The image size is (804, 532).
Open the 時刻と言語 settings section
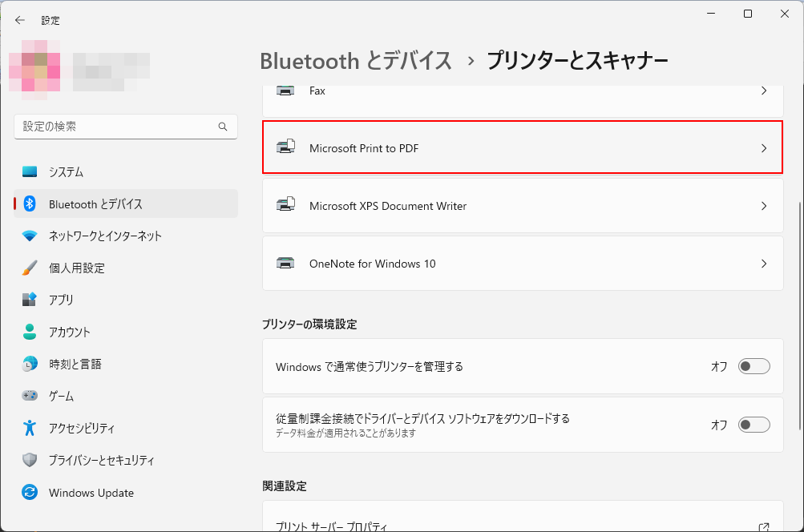click(x=75, y=364)
